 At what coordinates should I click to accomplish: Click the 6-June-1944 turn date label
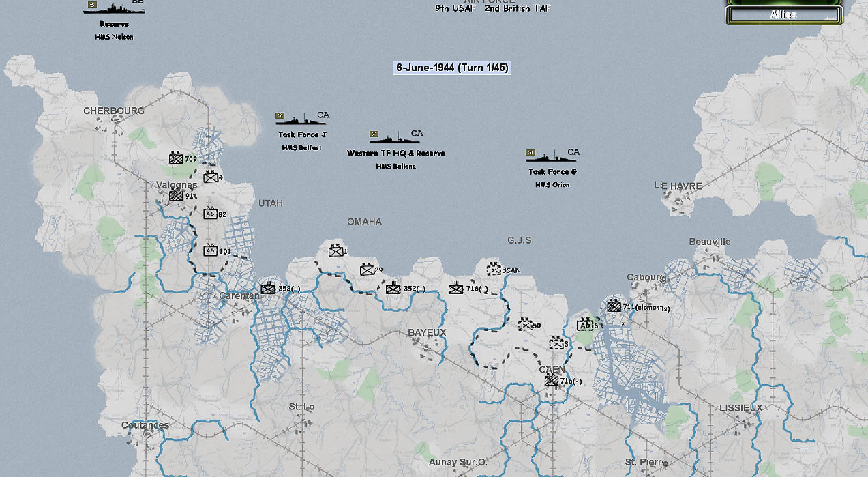click(x=452, y=68)
